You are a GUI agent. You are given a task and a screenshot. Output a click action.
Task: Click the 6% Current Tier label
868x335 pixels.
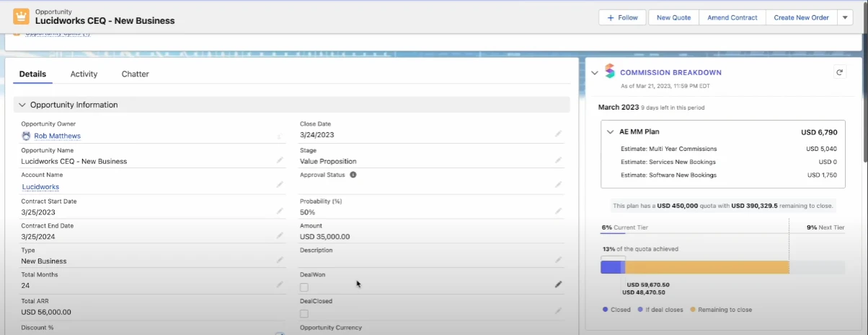point(624,227)
